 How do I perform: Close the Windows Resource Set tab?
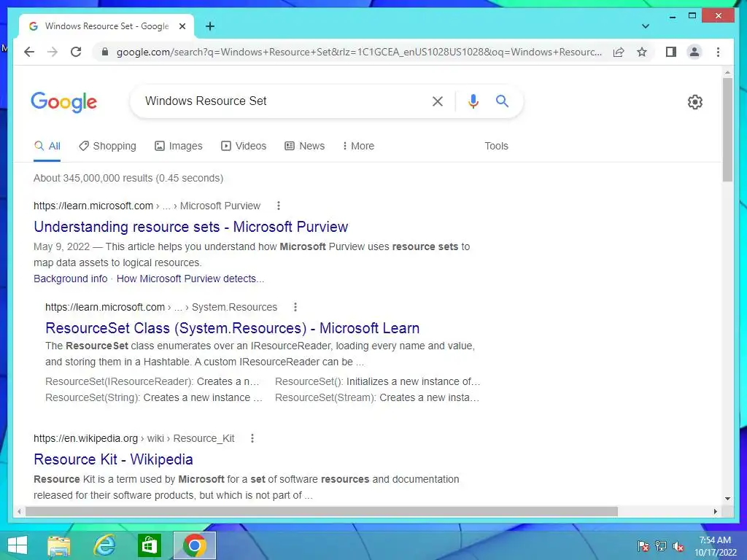point(182,26)
